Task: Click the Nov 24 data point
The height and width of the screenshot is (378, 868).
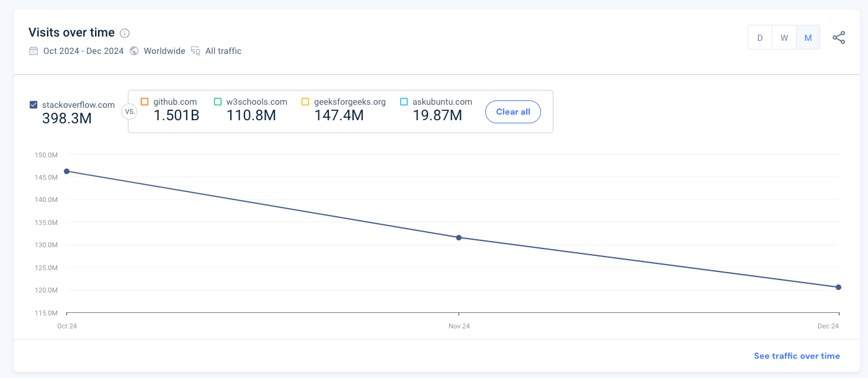Action: [459, 237]
